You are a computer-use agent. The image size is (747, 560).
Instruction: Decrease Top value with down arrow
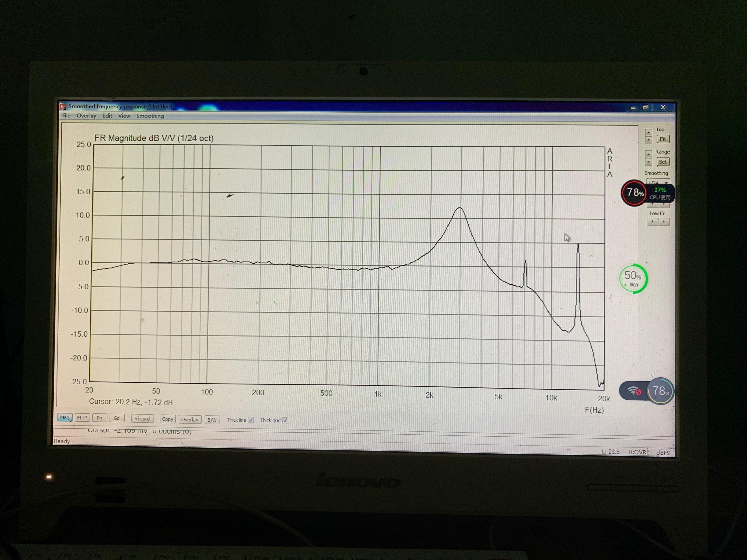click(x=648, y=139)
